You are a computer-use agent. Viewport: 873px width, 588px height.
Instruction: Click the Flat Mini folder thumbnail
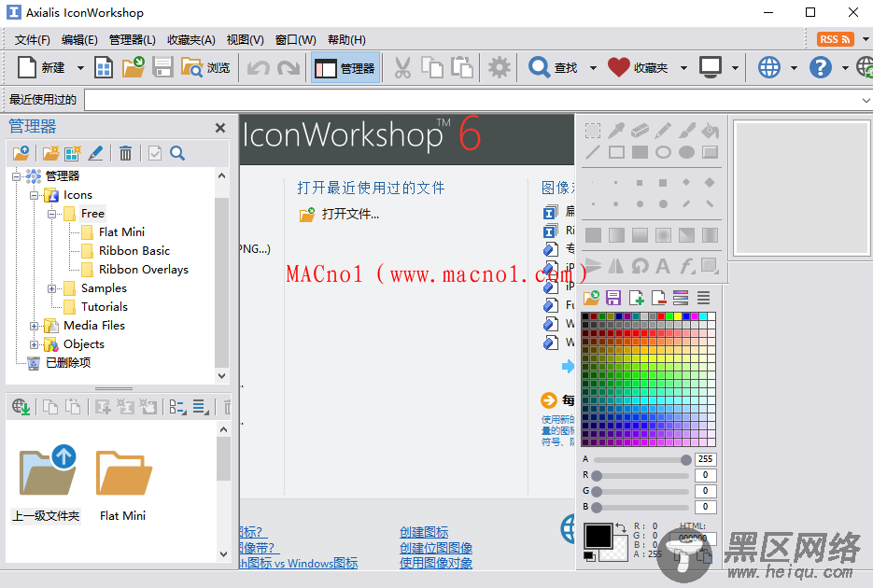pos(123,484)
